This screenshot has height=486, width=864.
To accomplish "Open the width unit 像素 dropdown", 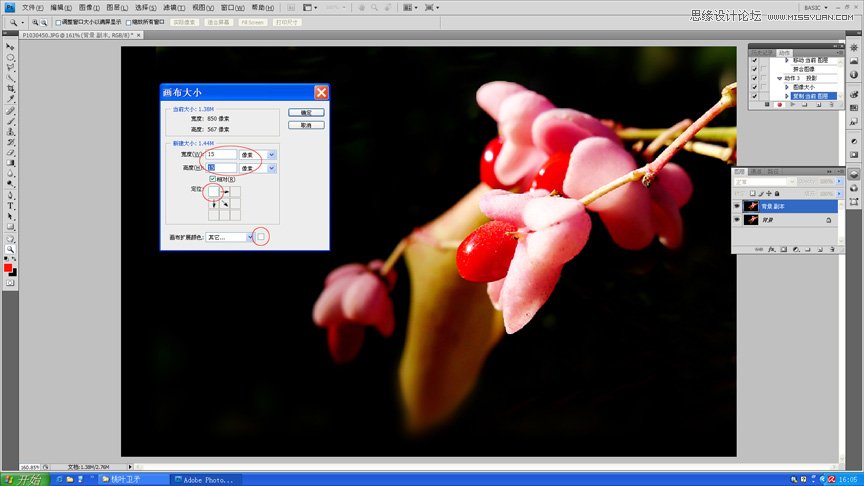I will click(x=272, y=155).
